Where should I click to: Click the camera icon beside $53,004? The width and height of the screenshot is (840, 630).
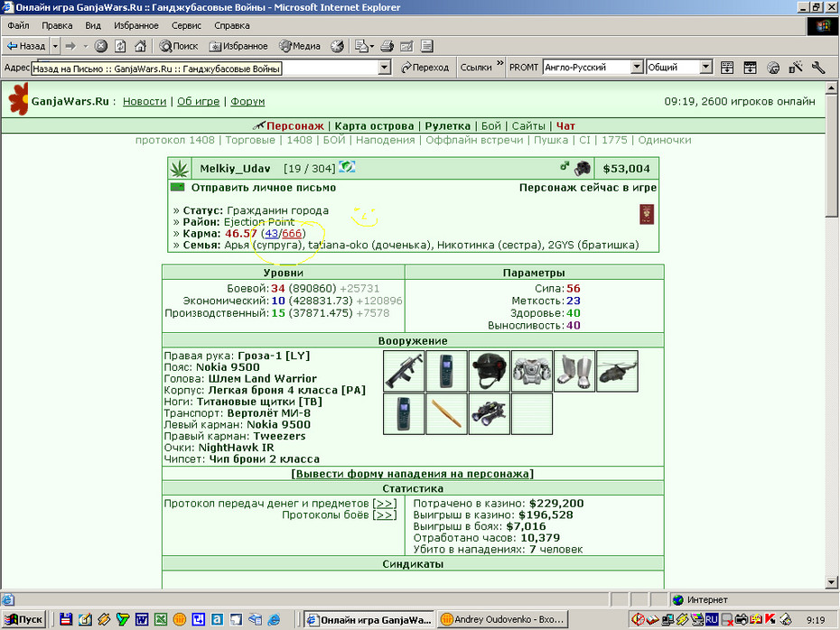coord(582,168)
